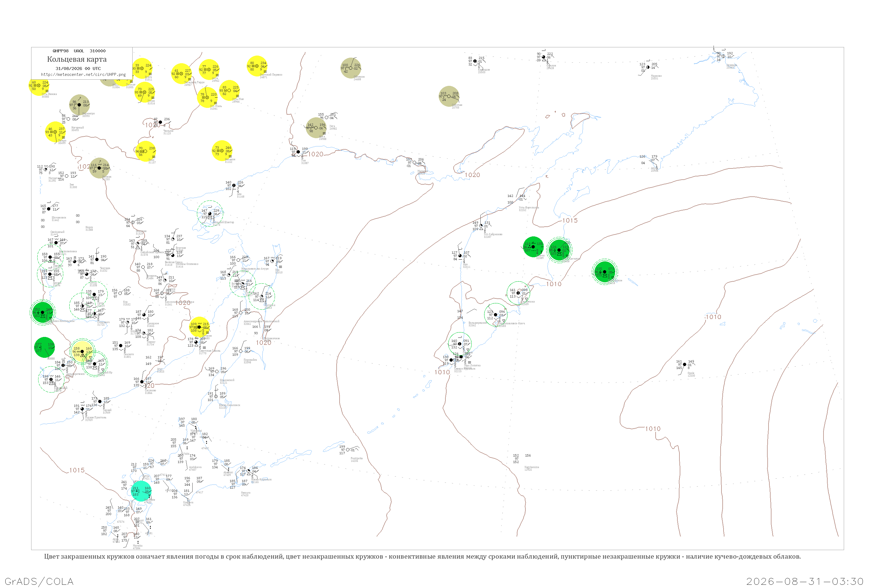Click the Красный Яр station plot symbol
The image size is (882, 588).
94,364
